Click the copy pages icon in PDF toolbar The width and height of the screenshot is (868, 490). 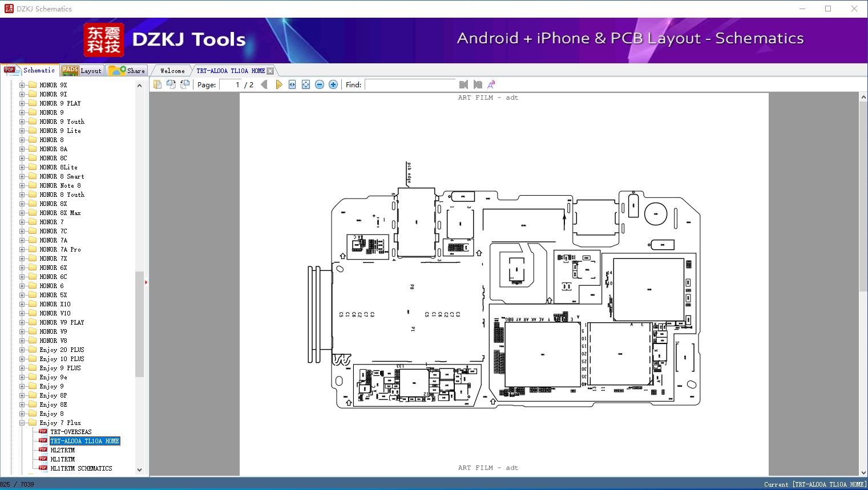[x=158, y=84]
